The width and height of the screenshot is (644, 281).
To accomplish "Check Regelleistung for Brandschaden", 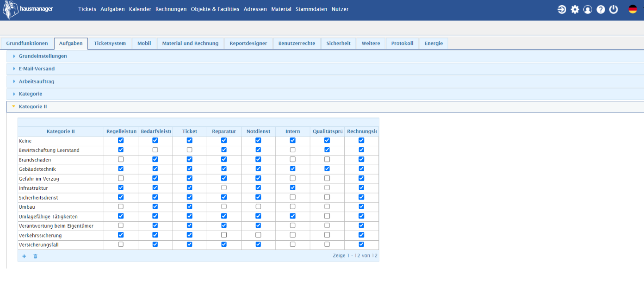I will pyautogui.click(x=121, y=159).
